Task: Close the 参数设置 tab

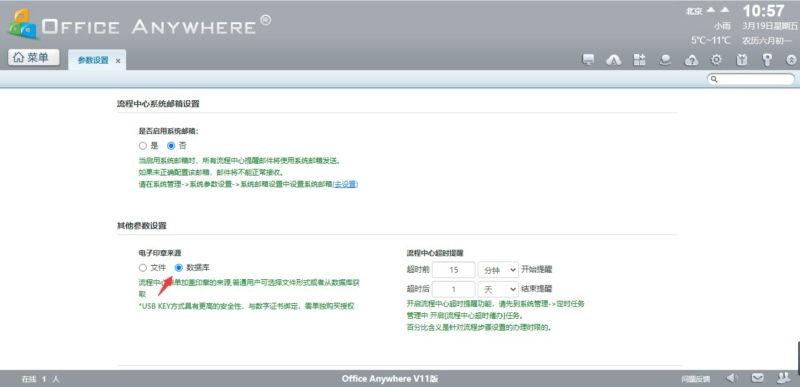Action: [118, 61]
